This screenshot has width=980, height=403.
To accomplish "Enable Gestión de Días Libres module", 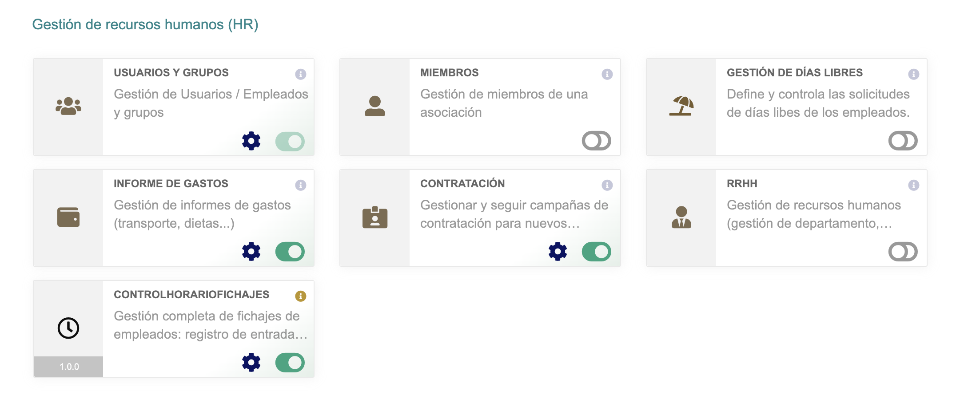I will pyautogui.click(x=903, y=141).
